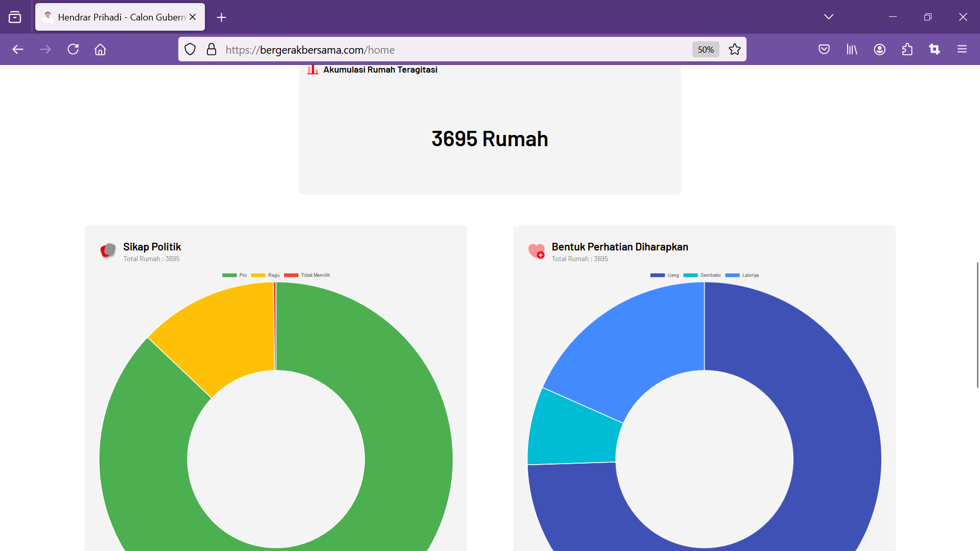Screen dimensions: 980x551
Task: Click the URL address field
Action: tap(434, 50)
